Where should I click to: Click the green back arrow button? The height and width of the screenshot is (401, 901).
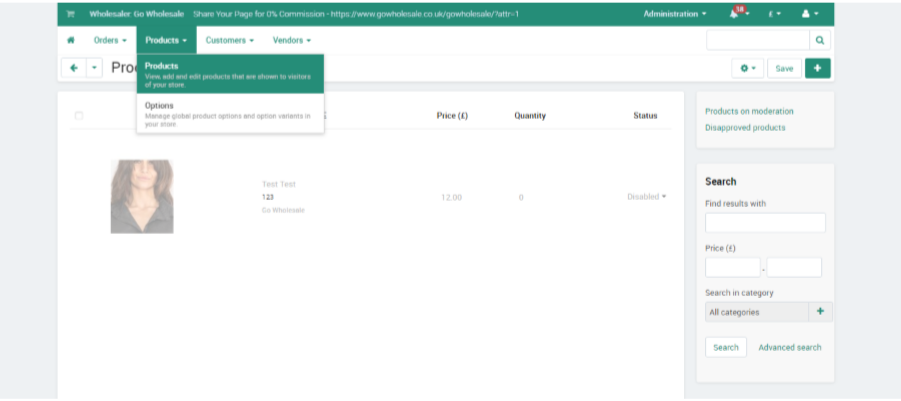click(x=74, y=68)
